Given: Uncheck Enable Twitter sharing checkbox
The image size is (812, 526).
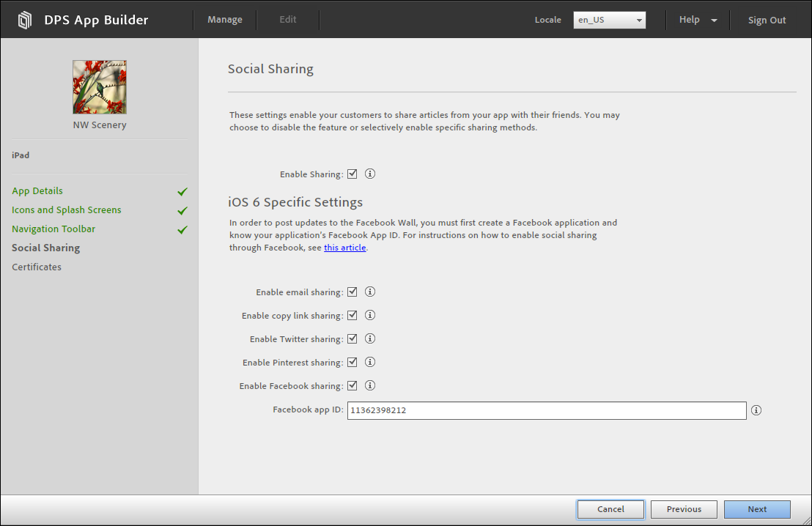Looking at the screenshot, I should pos(353,338).
